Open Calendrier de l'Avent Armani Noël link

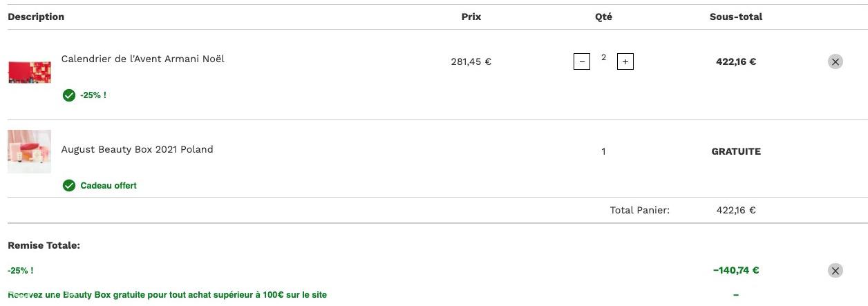143,59
